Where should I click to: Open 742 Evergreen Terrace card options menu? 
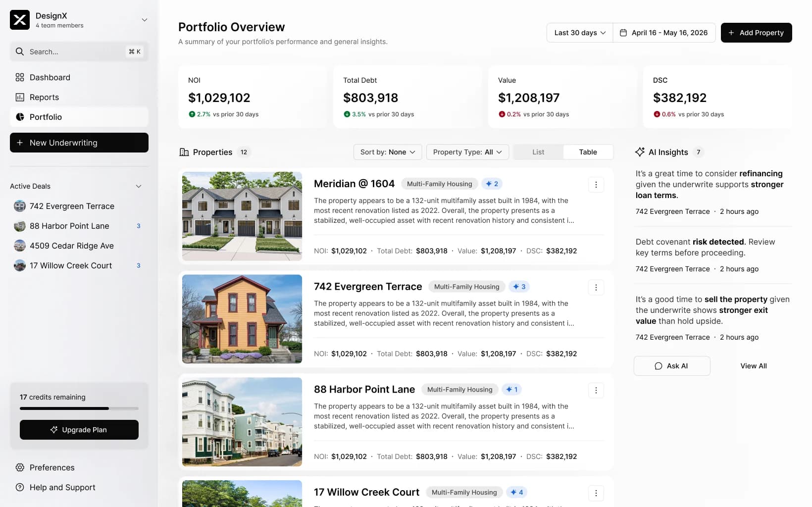pyautogui.click(x=596, y=288)
